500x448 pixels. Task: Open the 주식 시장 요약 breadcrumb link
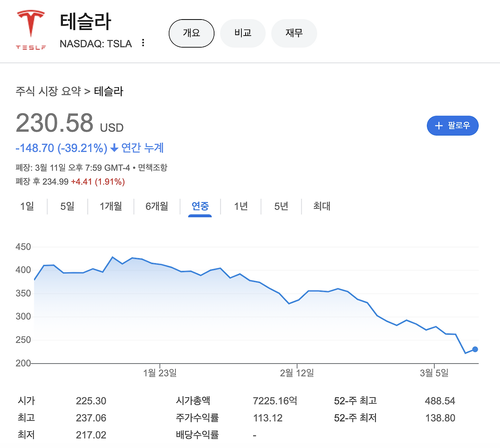point(48,91)
